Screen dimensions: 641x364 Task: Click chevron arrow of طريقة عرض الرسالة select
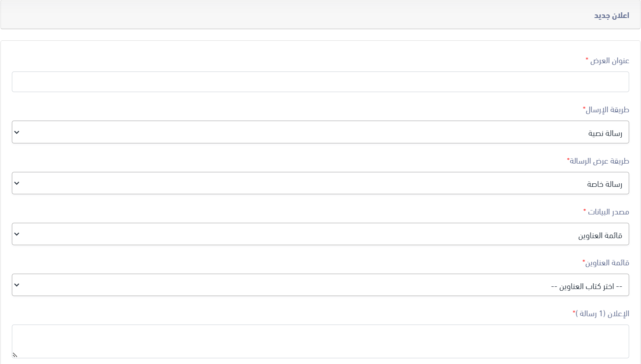[17, 183]
